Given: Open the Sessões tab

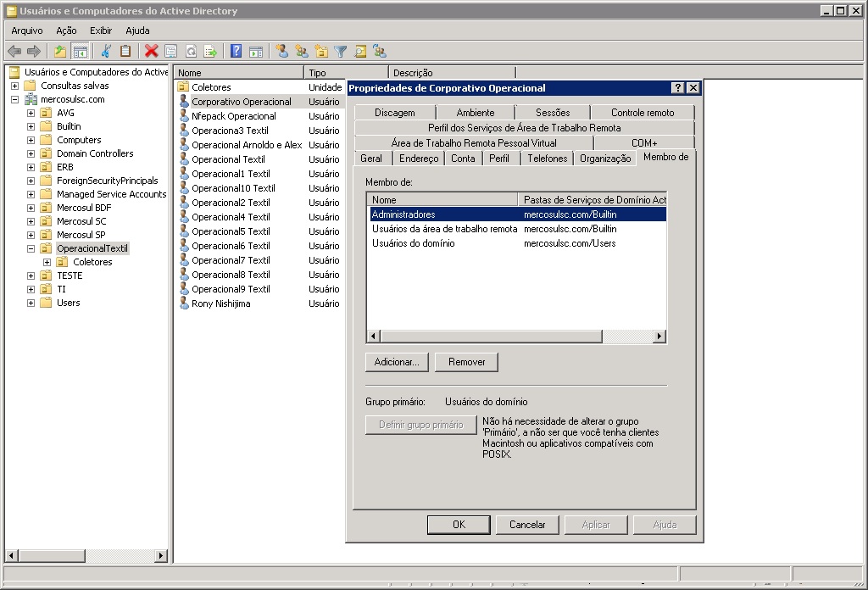Looking at the screenshot, I should 553,113.
